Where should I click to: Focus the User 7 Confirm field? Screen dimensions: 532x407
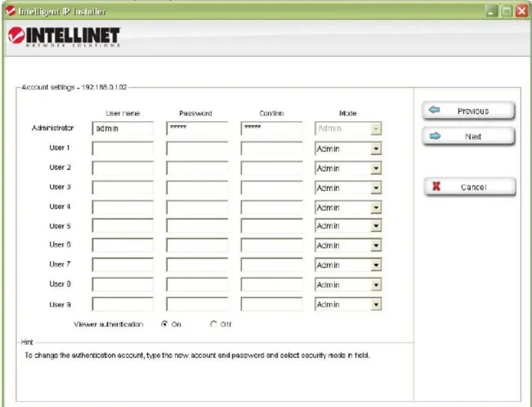pos(272,264)
